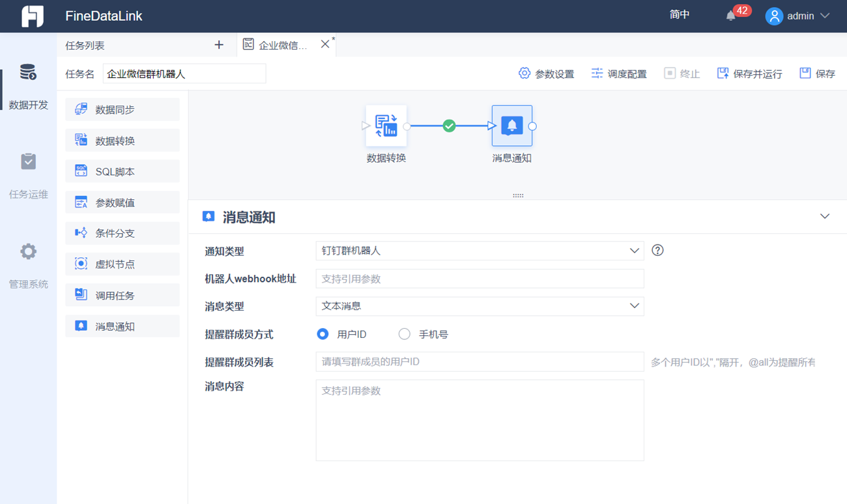Click the 数据同步 node icon in palette
Viewport: 847px width, 504px height.
[81, 109]
